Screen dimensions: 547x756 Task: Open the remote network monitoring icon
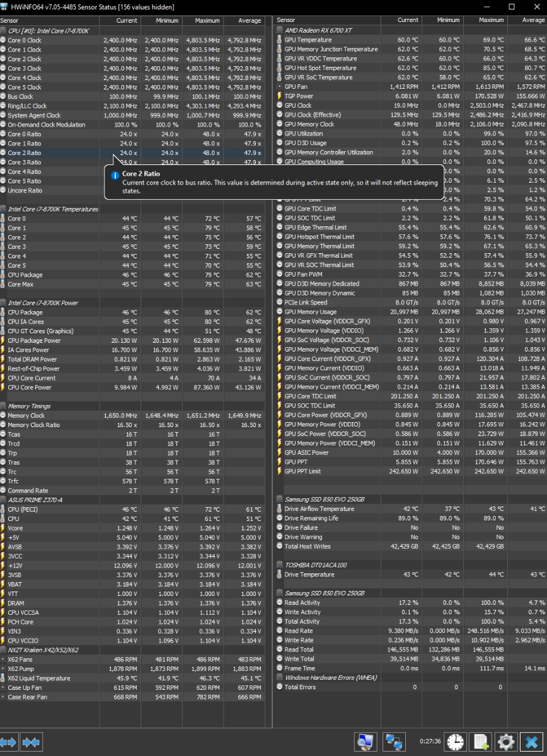(394, 742)
